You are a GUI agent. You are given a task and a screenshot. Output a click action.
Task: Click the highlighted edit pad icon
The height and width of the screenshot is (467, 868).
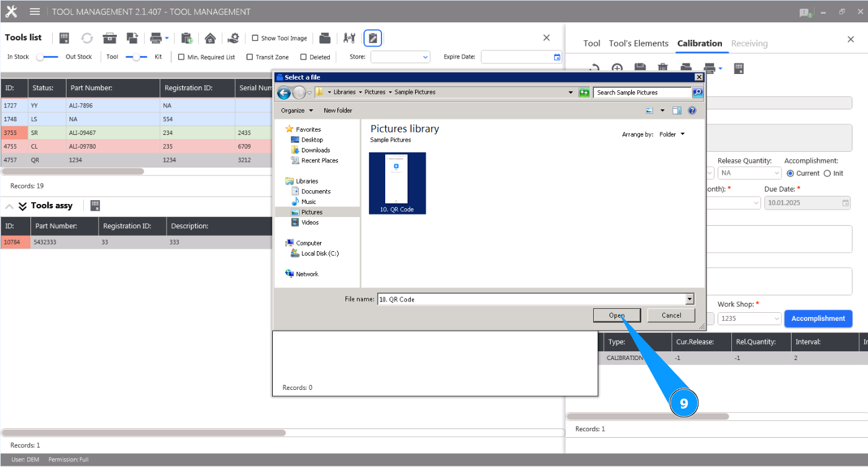(x=373, y=38)
